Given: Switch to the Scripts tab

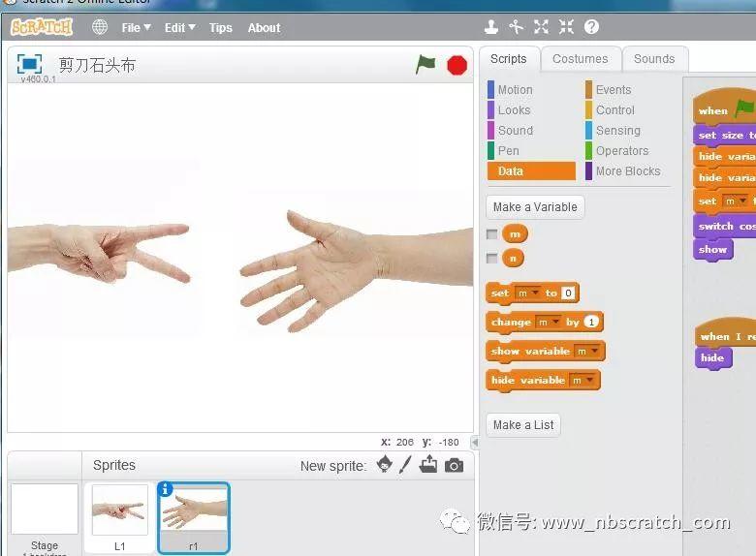Looking at the screenshot, I should 509,59.
